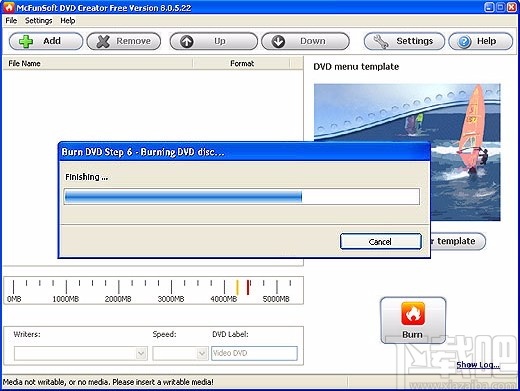Click the Up arrow icon
This screenshot has height=391, width=520.
[187, 41]
